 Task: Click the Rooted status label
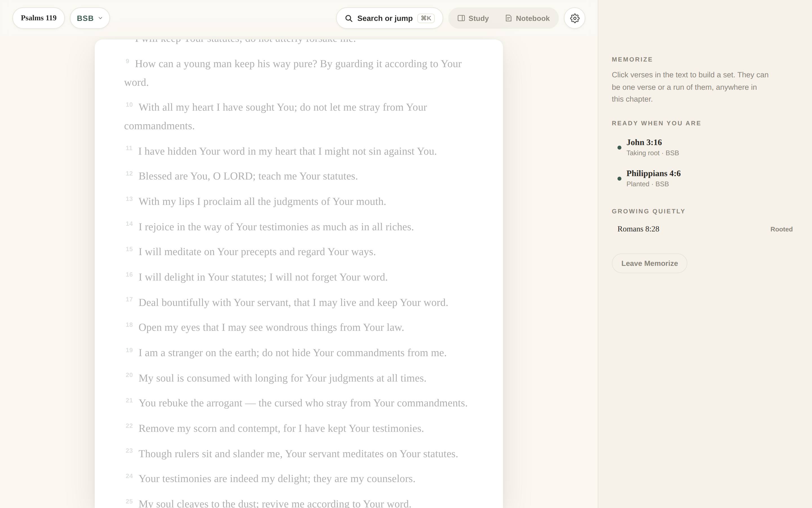tap(781, 229)
